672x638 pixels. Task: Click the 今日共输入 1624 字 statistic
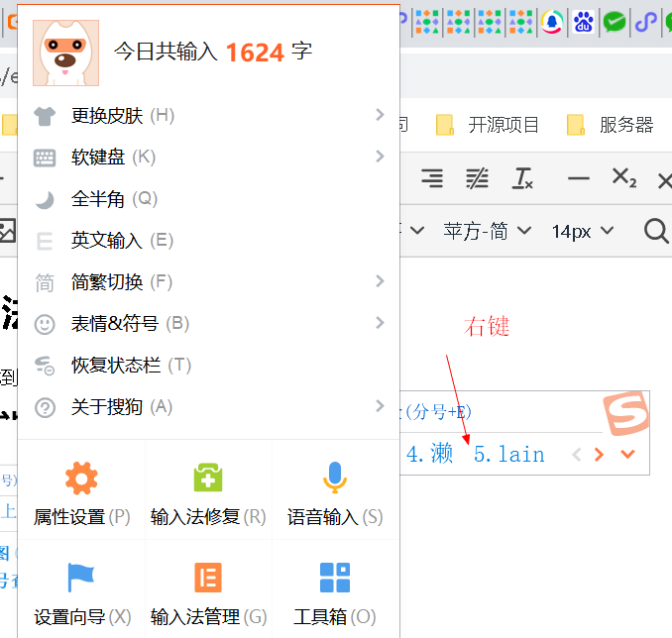(213, 53)
